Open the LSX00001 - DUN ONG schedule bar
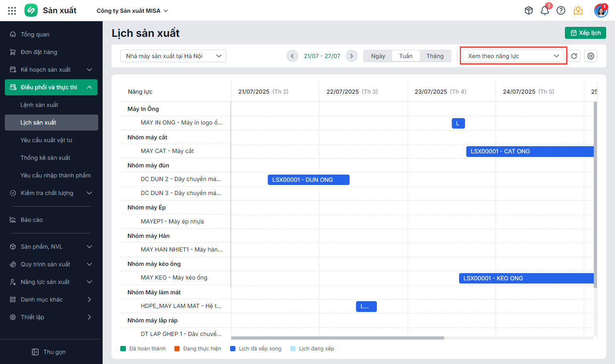 308,180
